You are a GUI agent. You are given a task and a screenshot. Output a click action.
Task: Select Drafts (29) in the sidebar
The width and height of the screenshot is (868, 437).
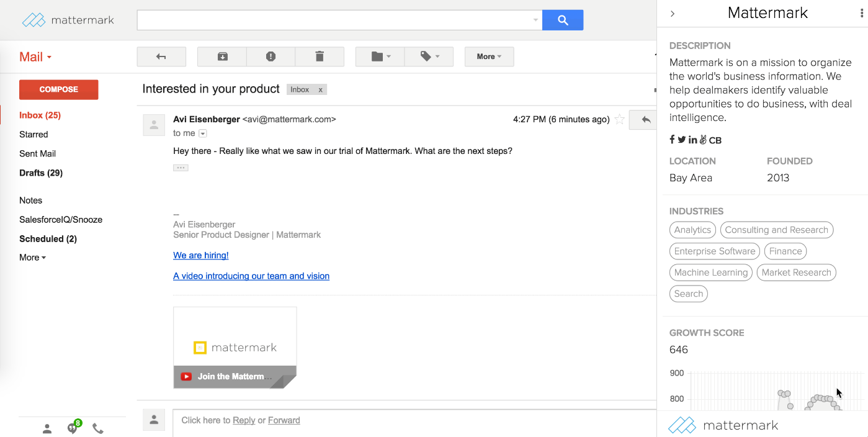(x=41, y=173)
